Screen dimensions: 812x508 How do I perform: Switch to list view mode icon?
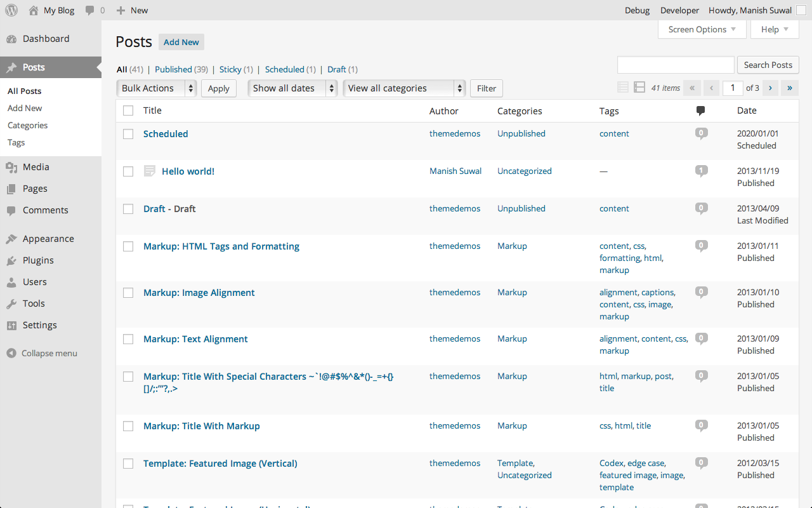pyautogui.click(x=623, y=88)
